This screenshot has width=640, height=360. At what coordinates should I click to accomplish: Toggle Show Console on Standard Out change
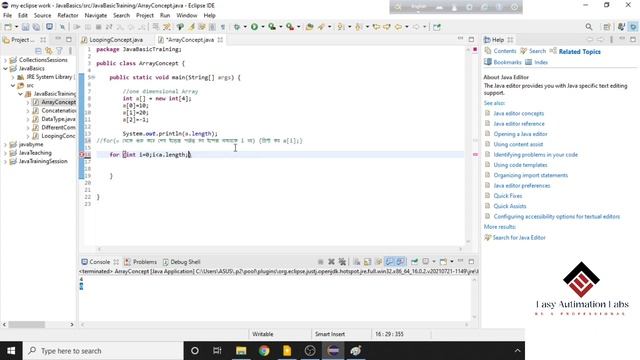coord(389,262)
